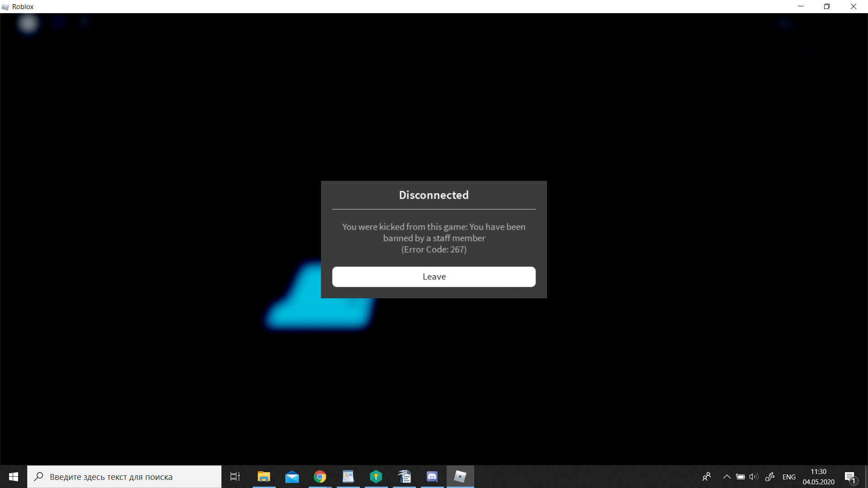Click Windows minimize button
This screenshot has width=868, height=488.
800,7
